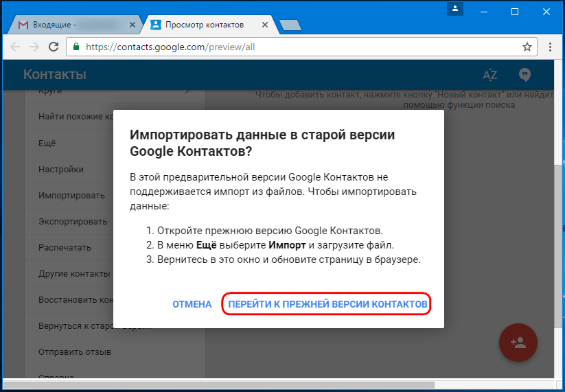Expand the Круги sidebar item chevron
565x392 pixels.
click(x=187, y=91)
